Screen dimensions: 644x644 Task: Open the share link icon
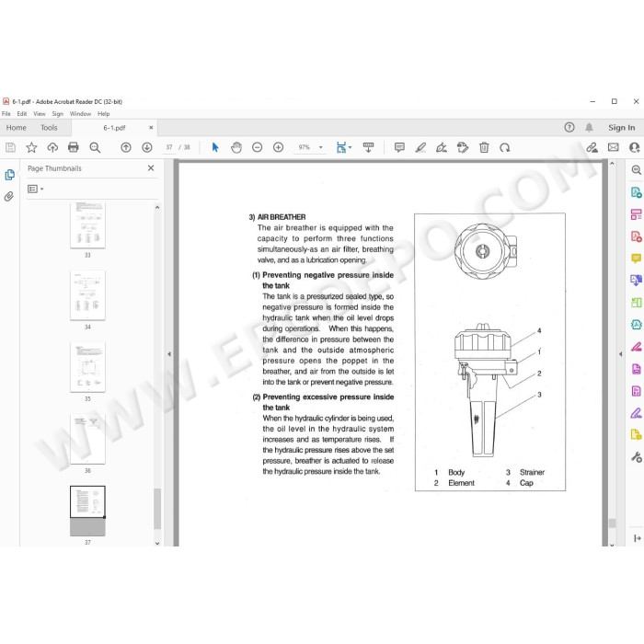coord(592,147)
